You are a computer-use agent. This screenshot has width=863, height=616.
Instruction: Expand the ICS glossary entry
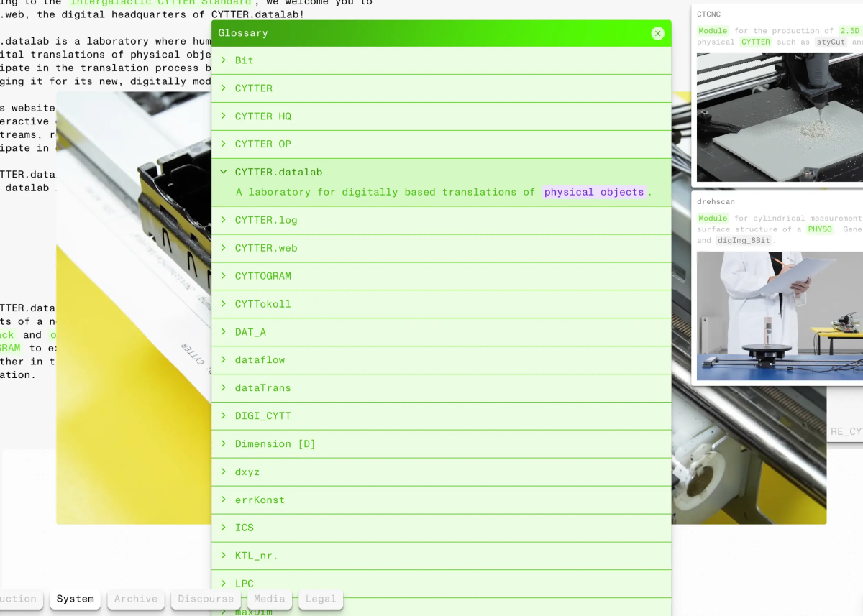coord(442,528)
